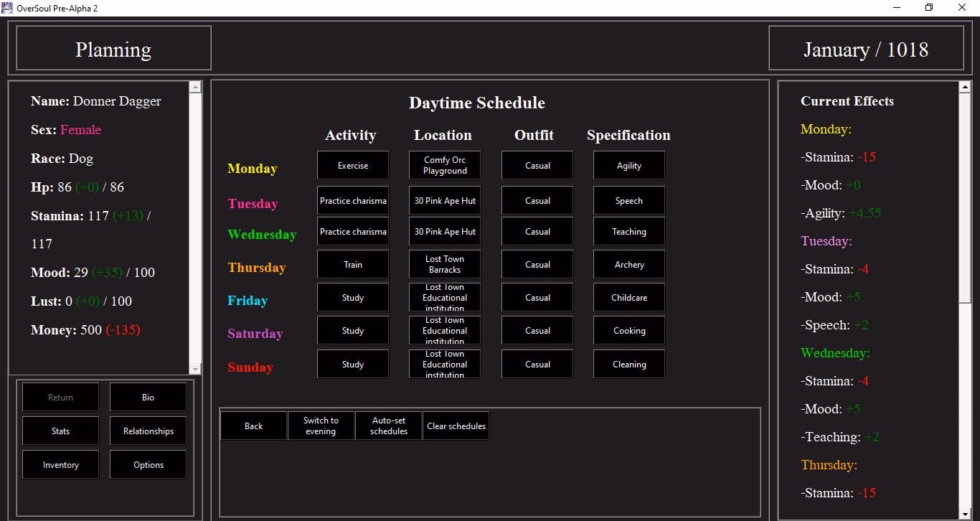This screenshot has width=980, height=521.
Task: Change Monday's Casual outfit
Action: point(537,165)
